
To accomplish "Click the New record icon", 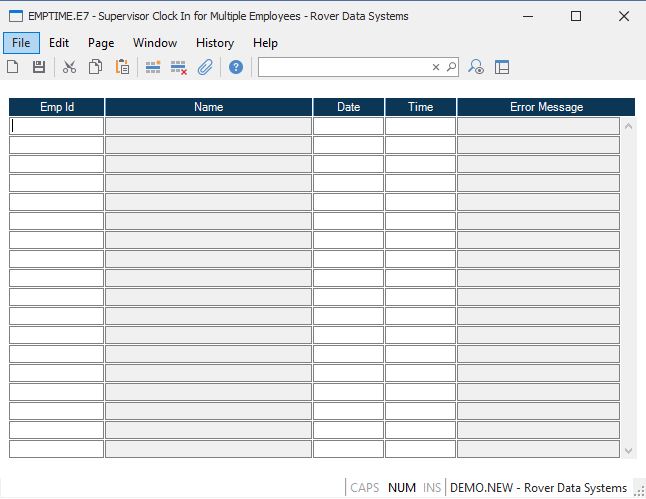I will click(13, 67).
